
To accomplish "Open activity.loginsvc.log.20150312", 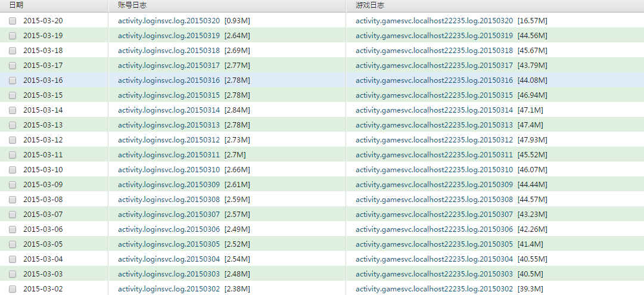I will tap(169, 139).
